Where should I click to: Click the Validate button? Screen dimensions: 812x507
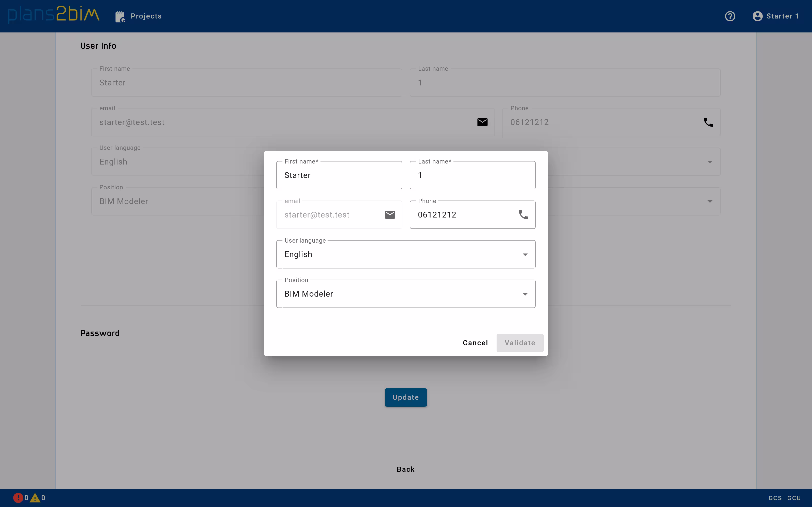(519, 343)
